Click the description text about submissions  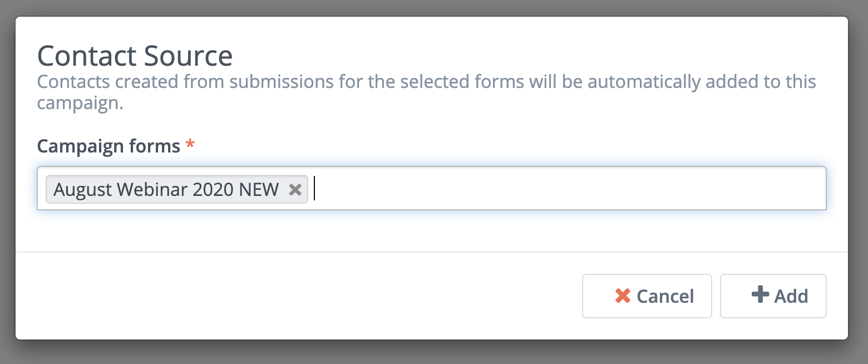[426, 92]
